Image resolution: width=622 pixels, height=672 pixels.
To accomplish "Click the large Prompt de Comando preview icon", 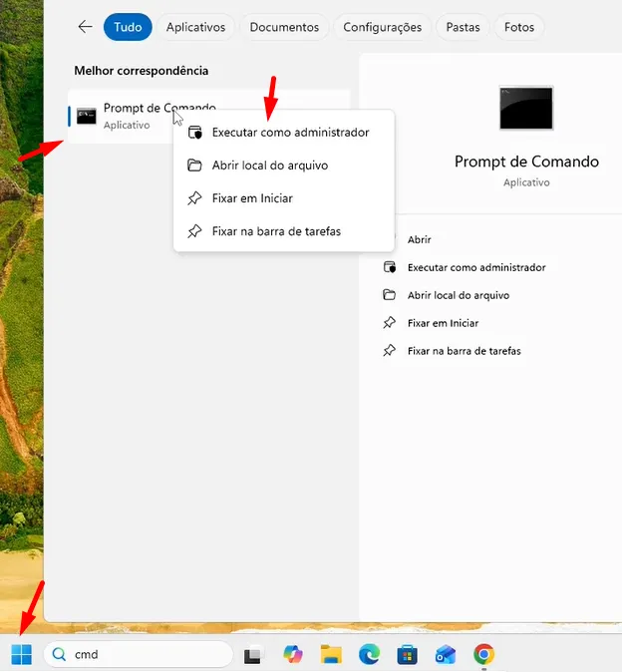I will coord(526,108).
